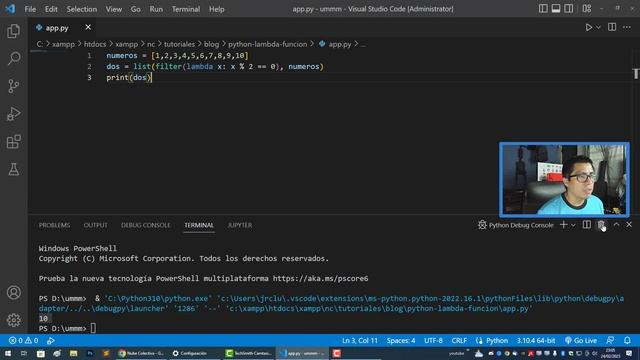Switch to the DEBUG CONSOLE tab
The height and width of the screenshot is (360, 640).
[146, 225]
